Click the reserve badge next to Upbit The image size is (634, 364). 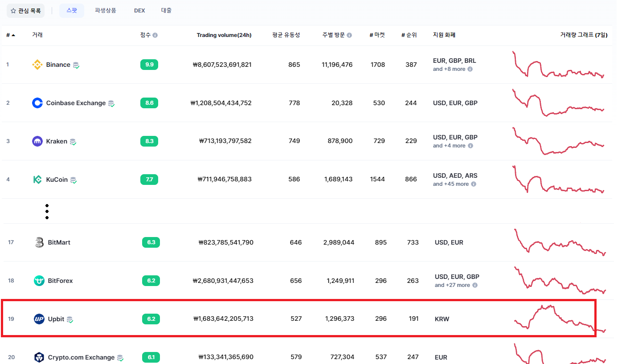[70, 320]
